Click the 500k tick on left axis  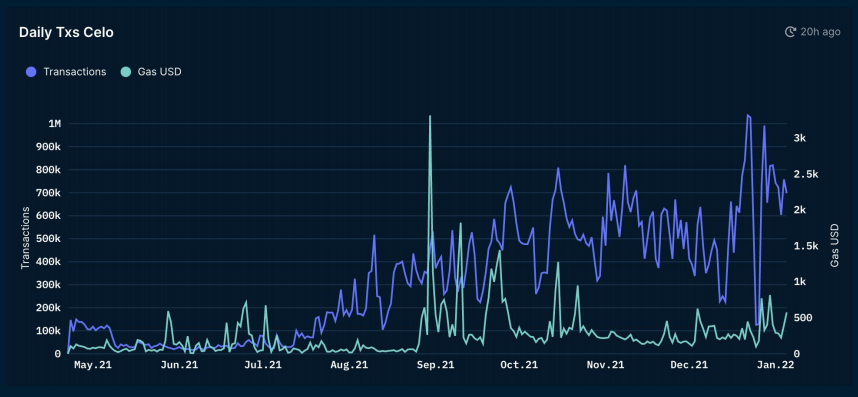(48, 239)
